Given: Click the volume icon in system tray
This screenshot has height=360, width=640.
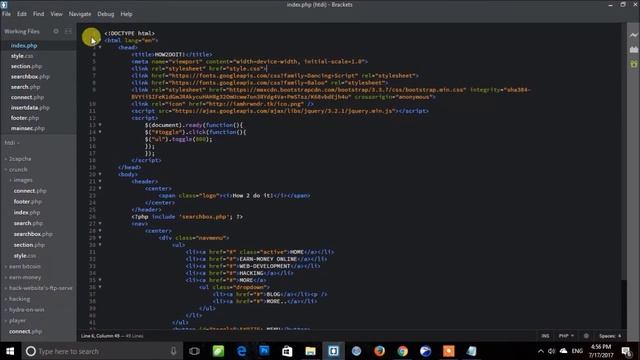Looking at the screenshot, I should point(551,351).
